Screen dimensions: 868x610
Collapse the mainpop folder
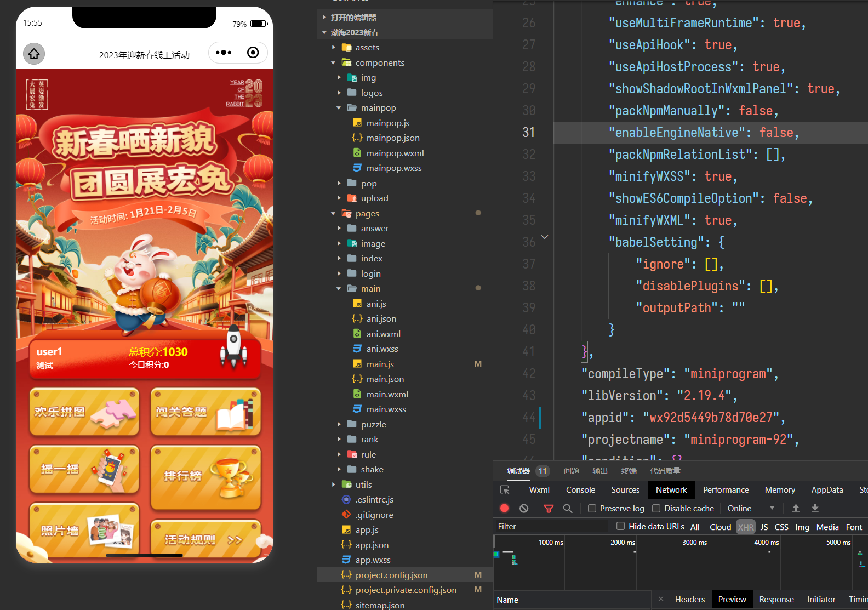339,108
